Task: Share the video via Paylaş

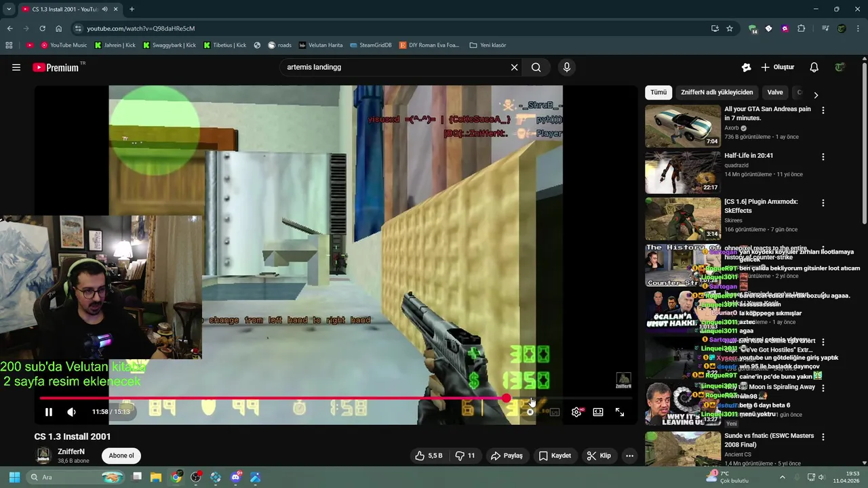Action: [507, 455]
